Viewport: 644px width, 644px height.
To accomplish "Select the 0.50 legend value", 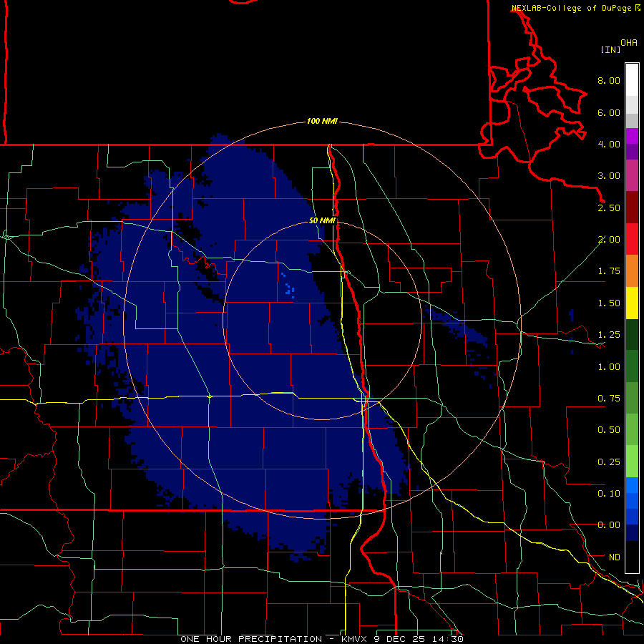I will click(609, 430).
